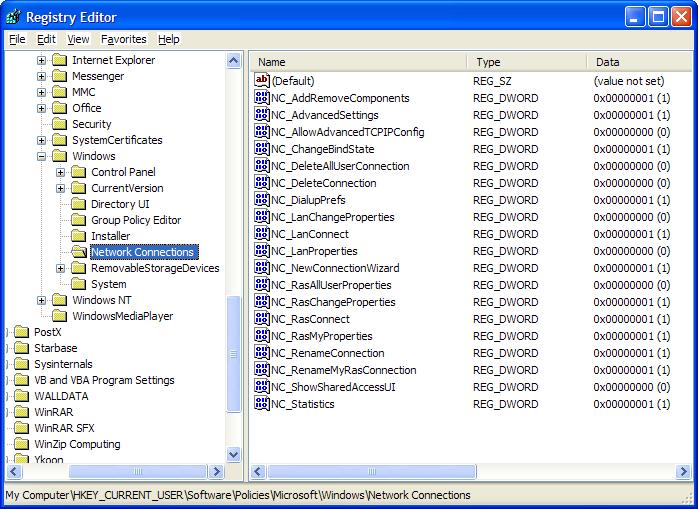Expand the Office key node

[x=41, y=108]
